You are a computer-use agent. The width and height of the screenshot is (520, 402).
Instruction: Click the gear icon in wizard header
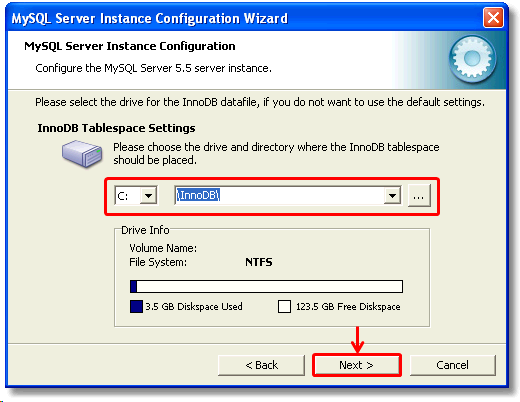pyautogui.click(x=472, y=59)
